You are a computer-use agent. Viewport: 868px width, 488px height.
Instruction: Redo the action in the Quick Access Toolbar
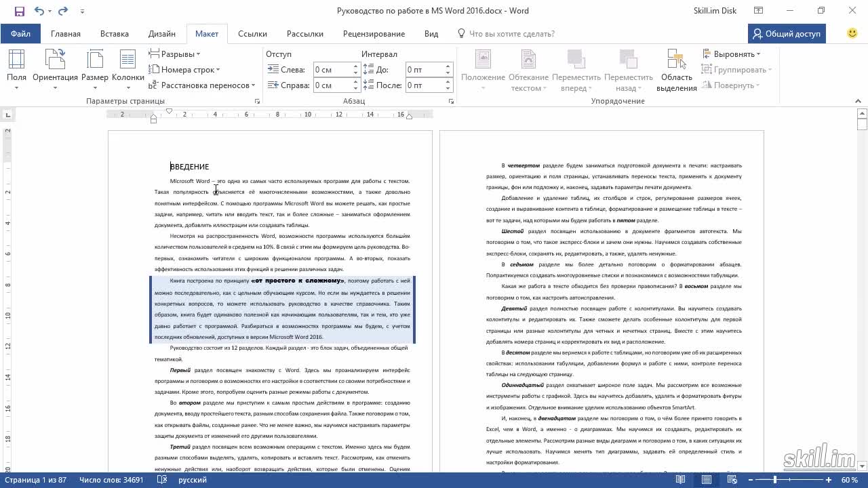[x=63, y=11]
